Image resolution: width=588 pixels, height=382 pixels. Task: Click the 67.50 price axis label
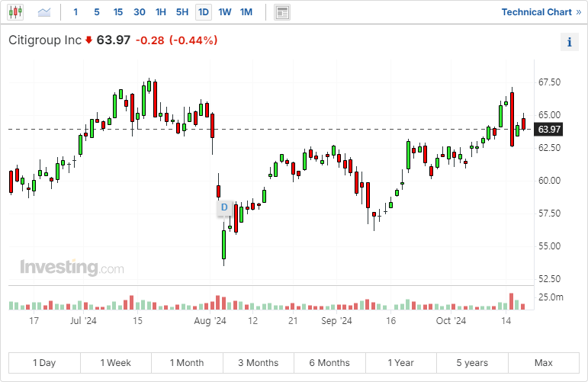click(x=549, y=82)
